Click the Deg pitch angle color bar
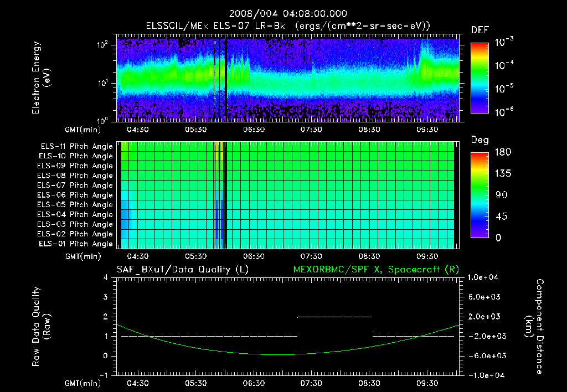Screen dimensions: 567x392 pyautogui.click(x=480, y=195)
